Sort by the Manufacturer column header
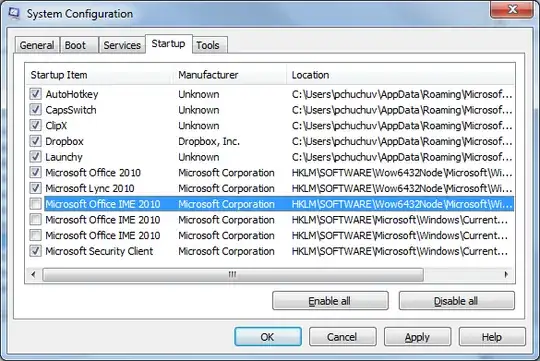This screenshot has height=361, width=540. (x=229, y=75)
